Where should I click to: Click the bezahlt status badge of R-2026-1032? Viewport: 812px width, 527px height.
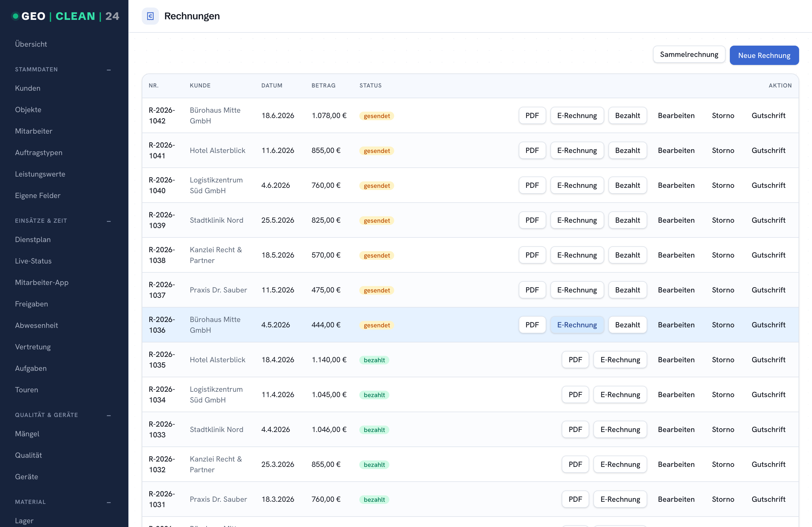click(x=374, y=465)
